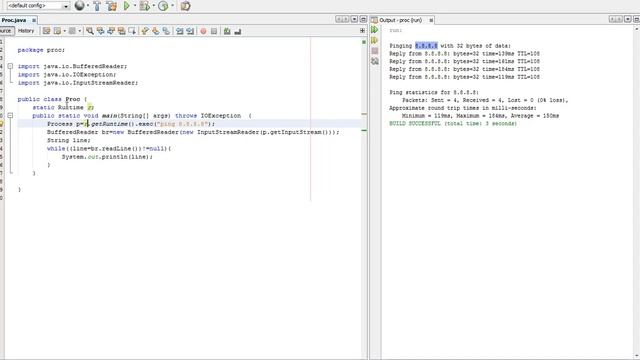The width and height of the screenshot is (640, 360).
Task: Open Output panel settings icon
Action: [375, 61]
